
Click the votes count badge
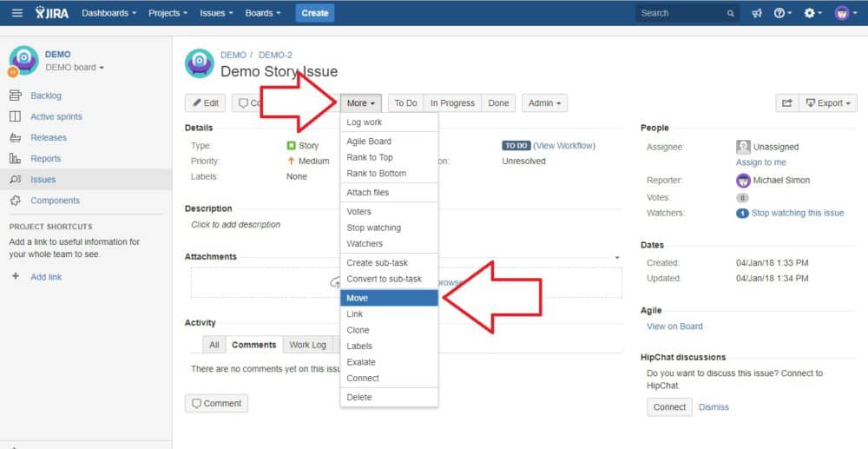click(742, 198)
